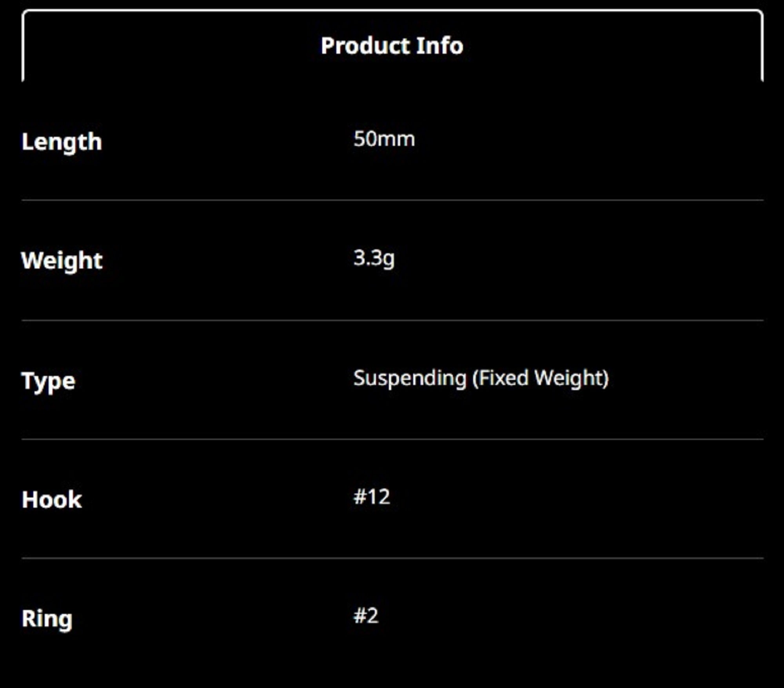784x688 pixels.
Task: Click the word Suspending
Action: tap(410, 378)
